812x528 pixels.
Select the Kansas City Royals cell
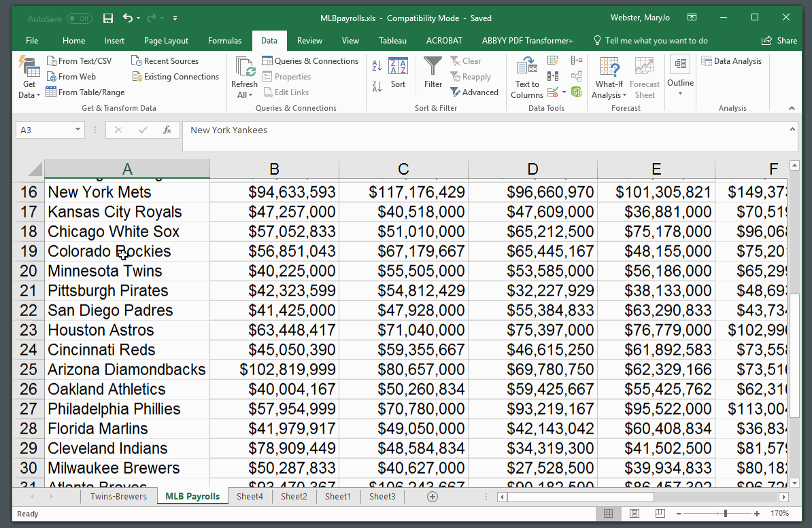coord(127,212)
